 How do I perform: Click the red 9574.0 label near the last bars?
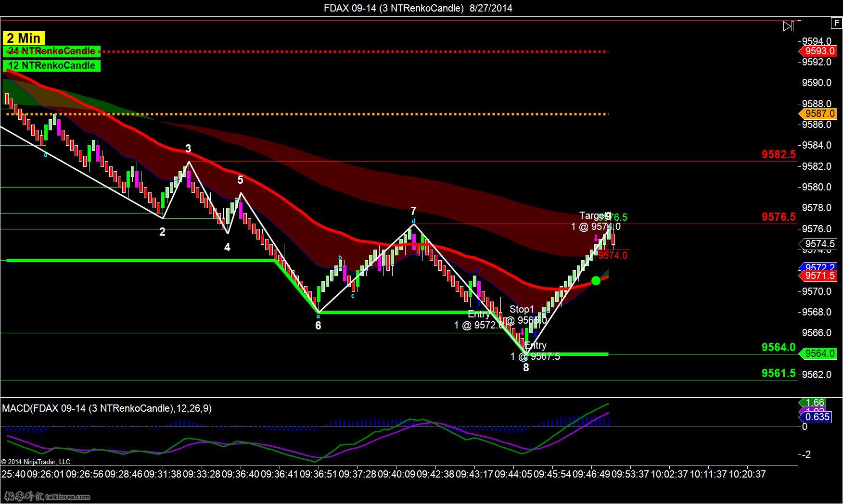pyautogui.click(x=613, y=255)
